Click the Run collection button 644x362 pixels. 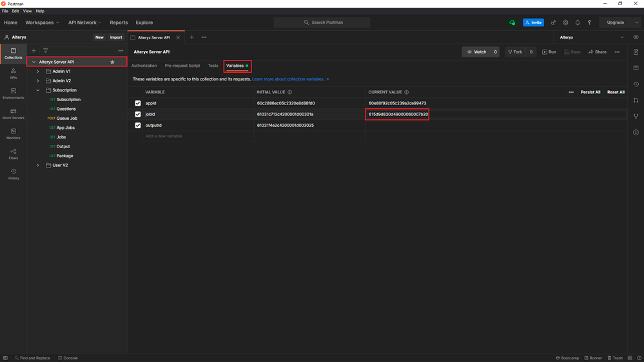pos(549,52)
